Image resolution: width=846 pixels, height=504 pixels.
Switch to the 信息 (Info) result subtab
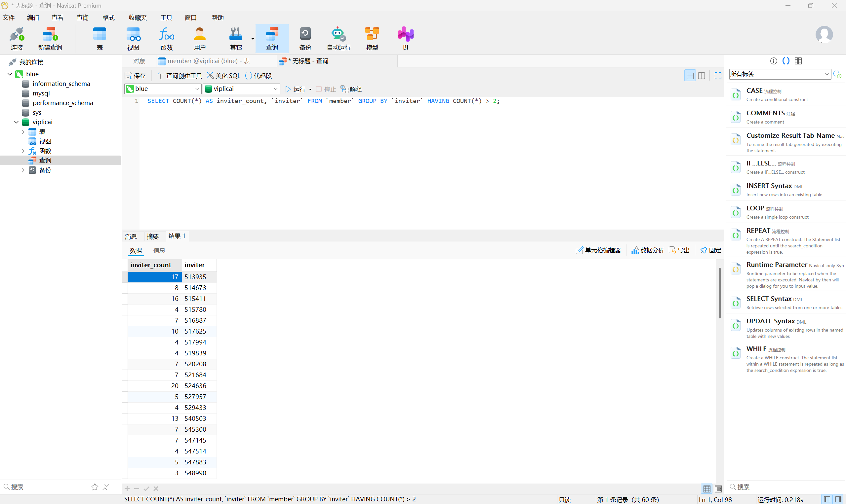click(x=159, y=251)
